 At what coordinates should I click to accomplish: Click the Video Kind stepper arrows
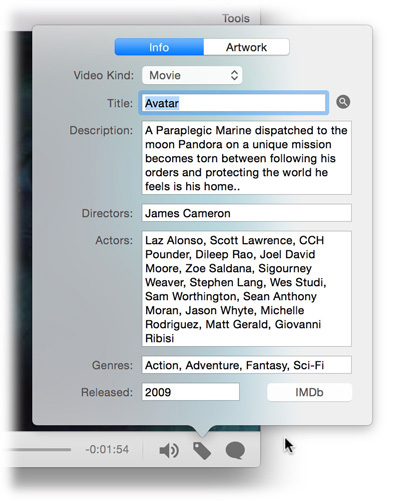(234, 75)
